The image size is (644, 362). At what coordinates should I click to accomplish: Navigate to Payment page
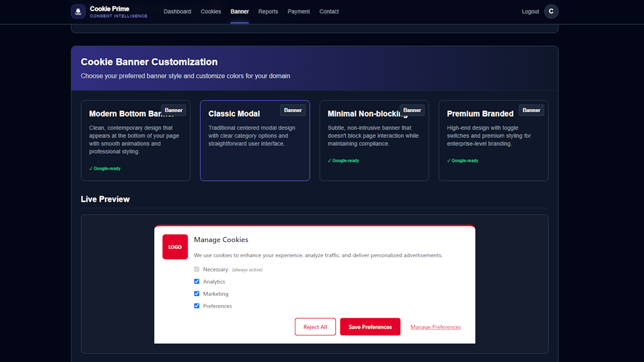tap(299, 12)
